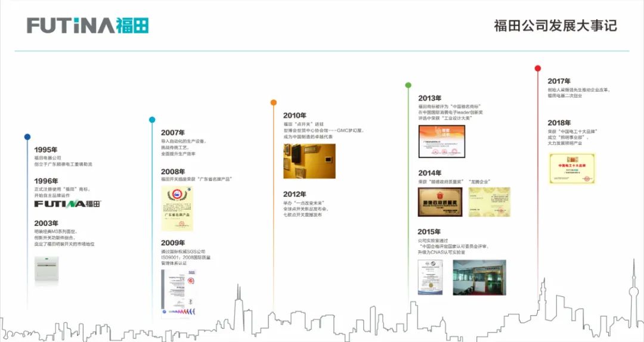Click the line 开始自主品牌运作
Viewport: 644px width, 342px height.
point(52,195)
